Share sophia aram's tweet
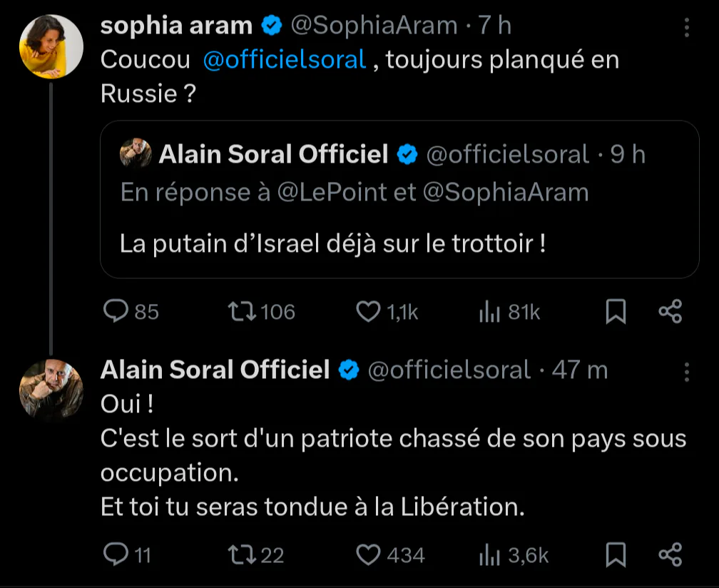This screenshot has width=719, height=588. (x=670, y=312)
